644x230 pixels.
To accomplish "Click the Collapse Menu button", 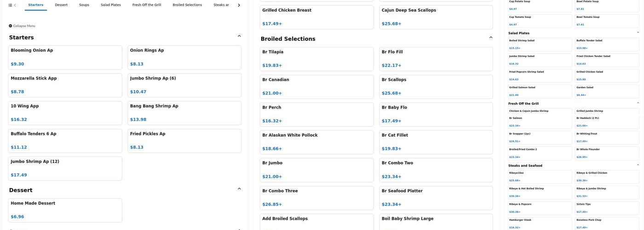I will 22,26.
